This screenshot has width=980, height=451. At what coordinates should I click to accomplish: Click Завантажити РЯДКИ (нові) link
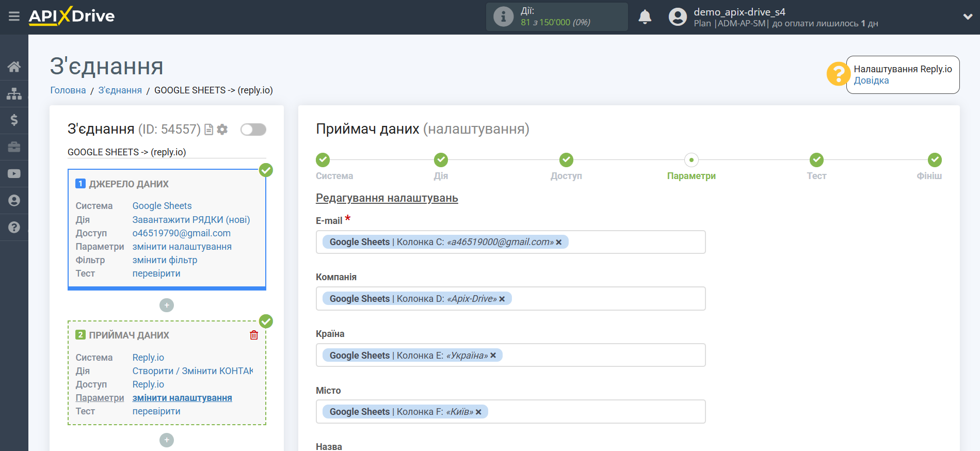191,220
